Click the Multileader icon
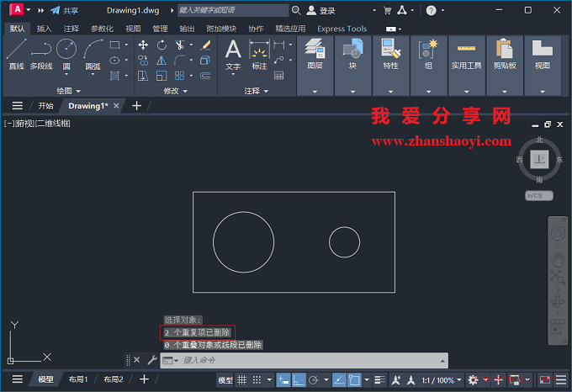This screenshot has height=392, width=572. (x=279, y=61)
